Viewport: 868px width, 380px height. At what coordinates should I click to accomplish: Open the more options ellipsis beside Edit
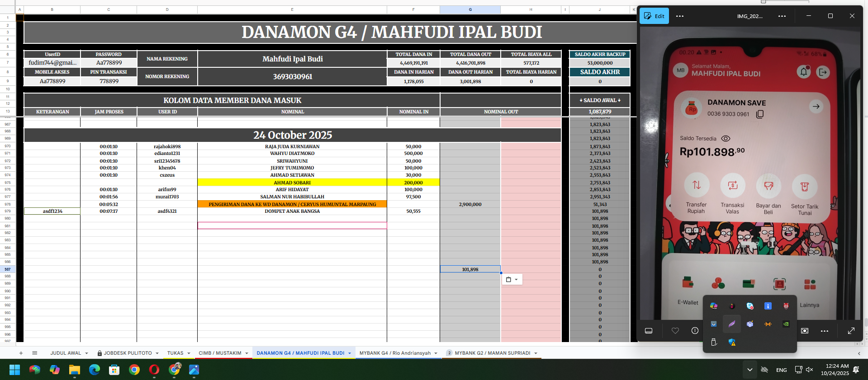[680, 16]
